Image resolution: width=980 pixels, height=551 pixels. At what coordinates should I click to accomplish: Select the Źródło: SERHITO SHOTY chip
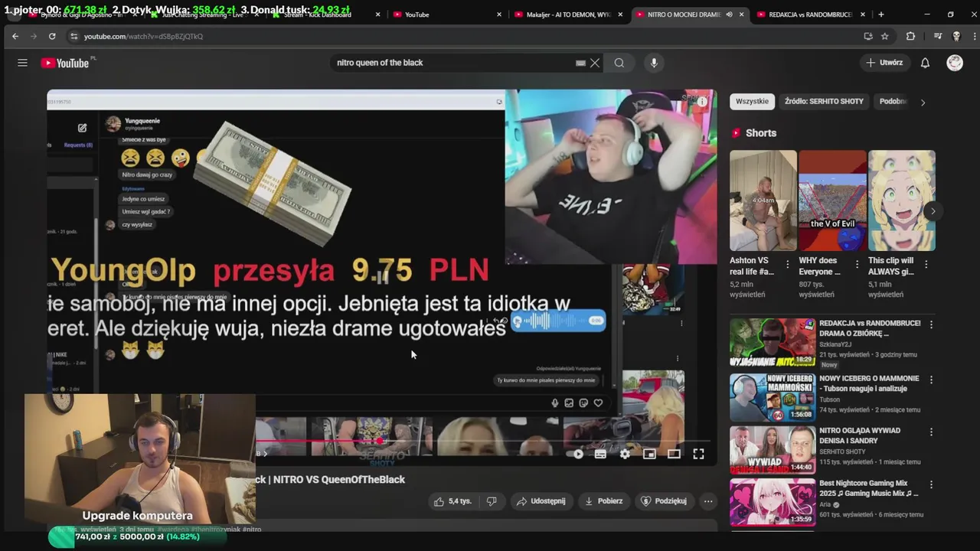pyautogui.click(x=824, y=102)
